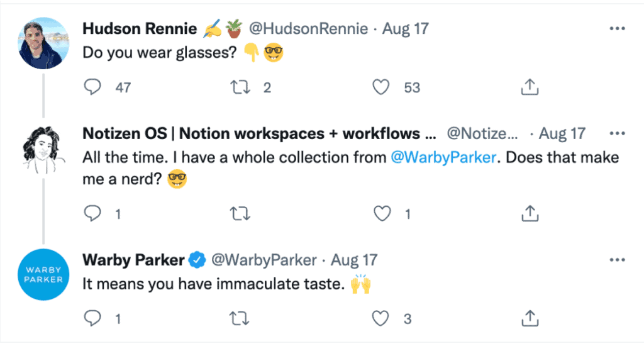Retweet Warby Parker's immaculate taste tweet

(x=240, y=319)
